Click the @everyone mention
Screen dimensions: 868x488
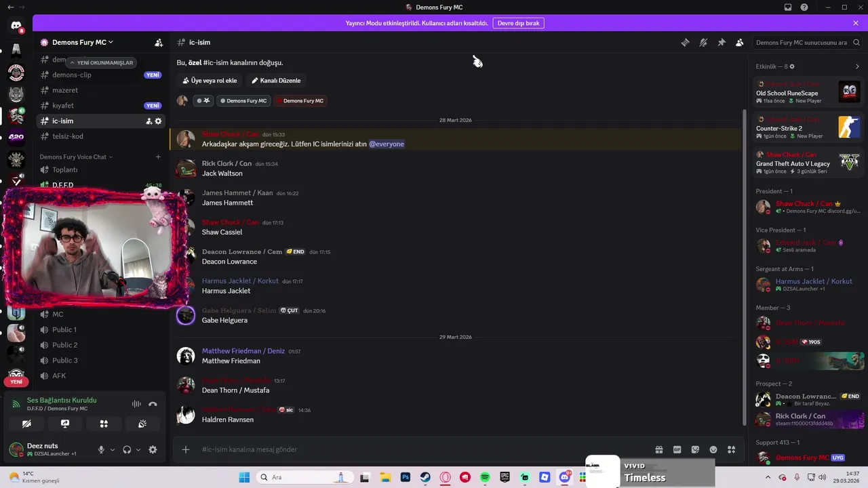tap(387, 144)
